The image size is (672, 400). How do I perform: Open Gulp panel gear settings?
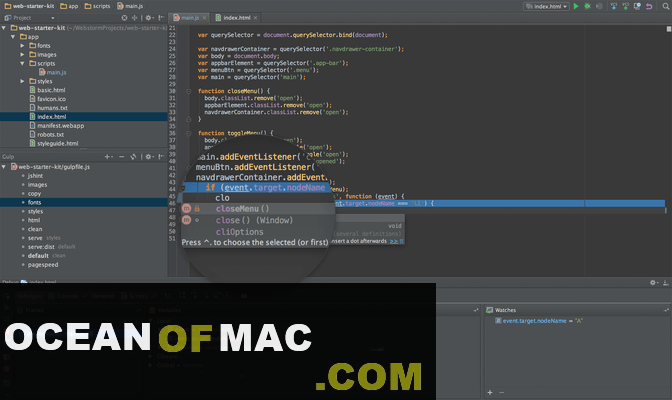tap(149, 157)
